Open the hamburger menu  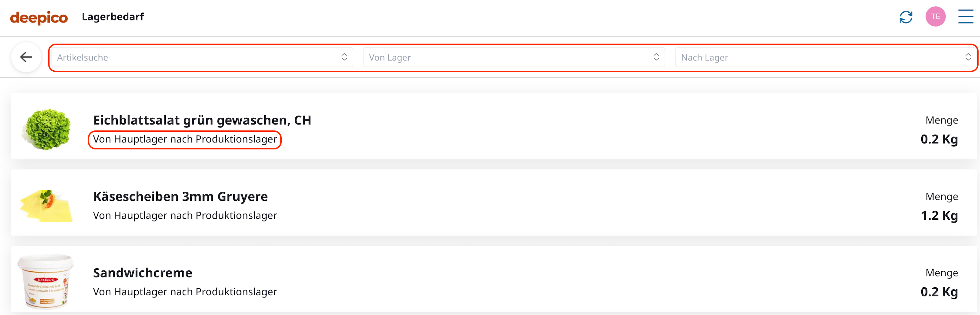(965, 17)
